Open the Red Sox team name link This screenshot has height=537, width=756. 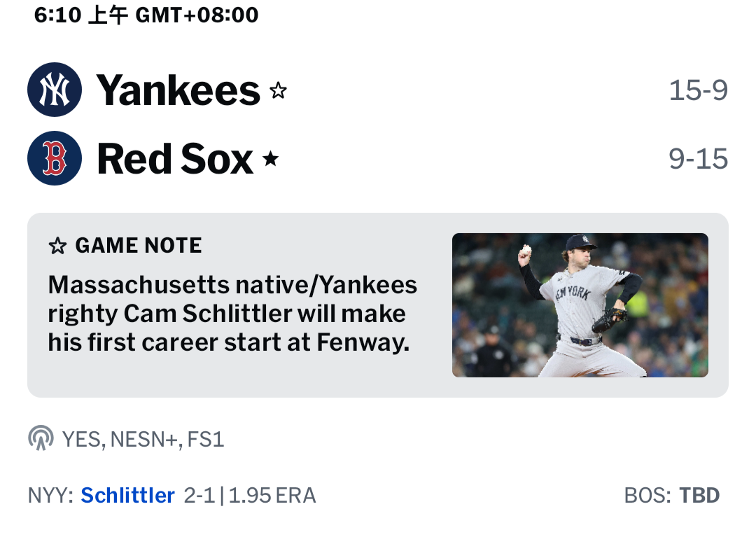coord(175,159)
